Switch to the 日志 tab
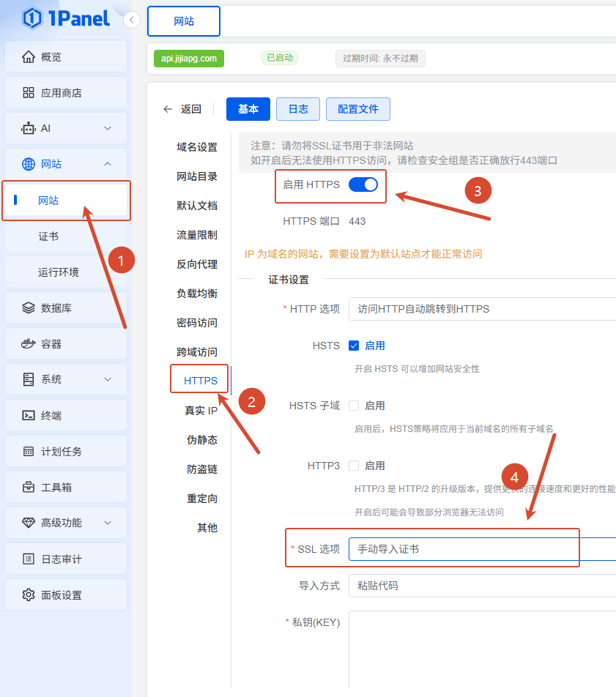The height and width of the screenshot is (697, 616). pos(298,109)
